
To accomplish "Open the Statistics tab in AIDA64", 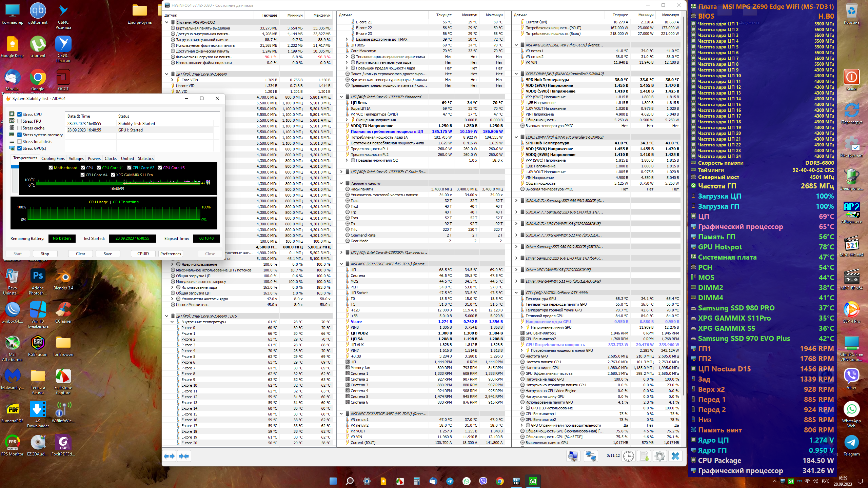I will [x=145, y=159].
